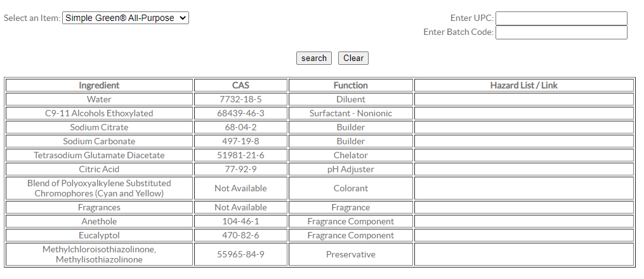Click the Hazard List / Link header
644x279 pixels.
tap(523, 85)
